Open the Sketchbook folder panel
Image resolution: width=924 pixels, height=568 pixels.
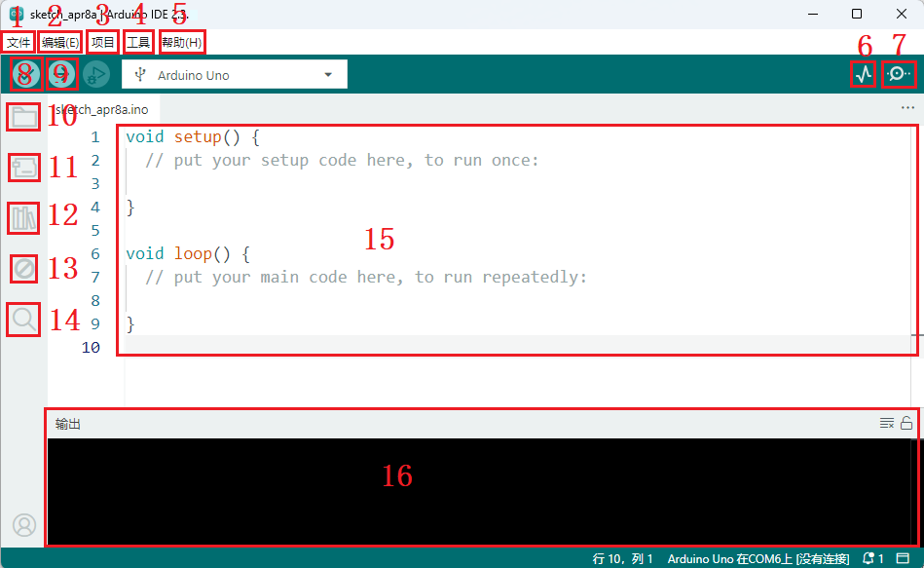pyautogui.click(x=24, y=117)
